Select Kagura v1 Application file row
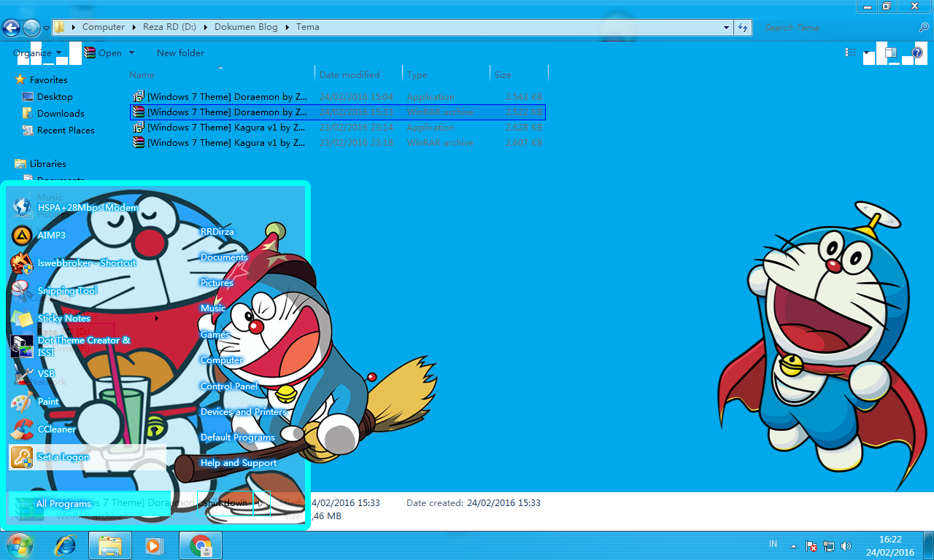The height and width of the screenshot is (560, 934). 338,128
